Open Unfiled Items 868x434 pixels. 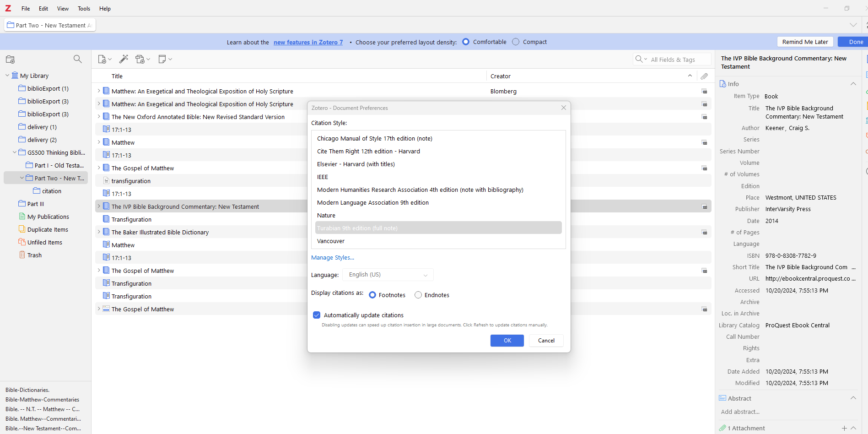tap(44, 242)
